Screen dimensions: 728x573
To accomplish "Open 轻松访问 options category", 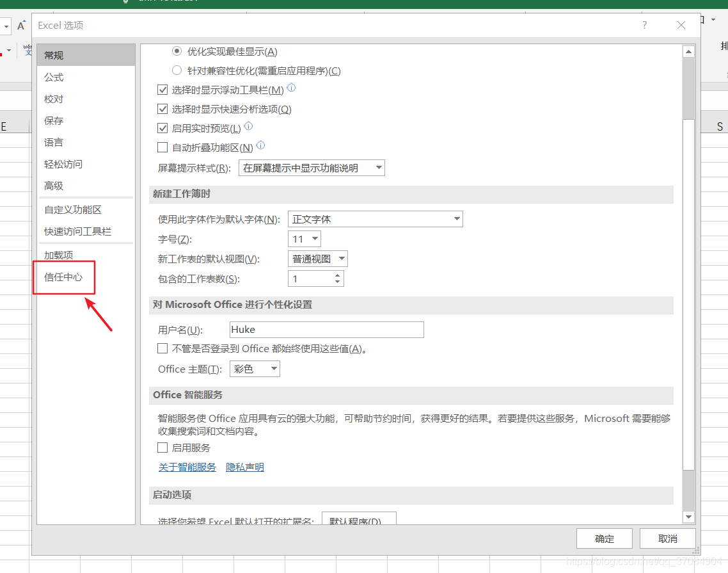I will tap(86, 164).
